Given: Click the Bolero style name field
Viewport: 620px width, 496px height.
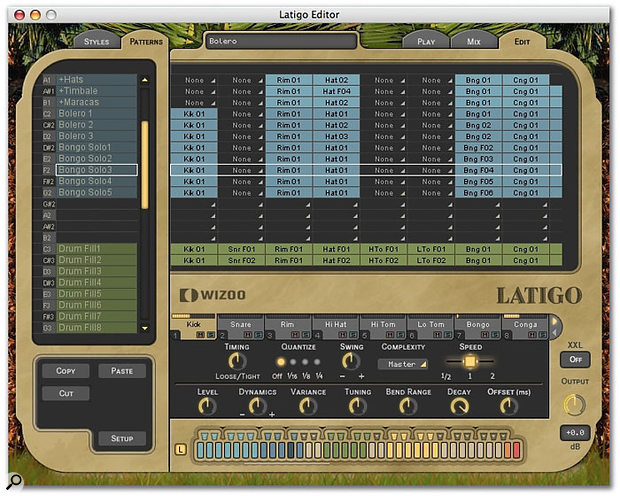Looking at the screenshot, I should click(281, 41).
